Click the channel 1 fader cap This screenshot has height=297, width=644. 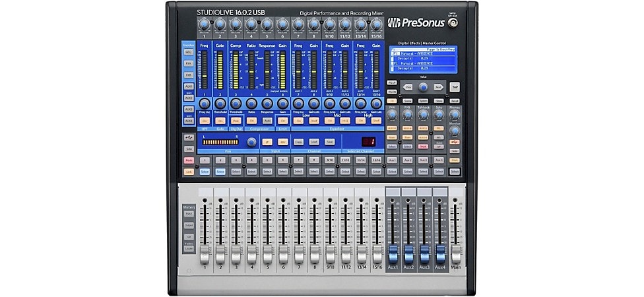(x=205, y=255)
